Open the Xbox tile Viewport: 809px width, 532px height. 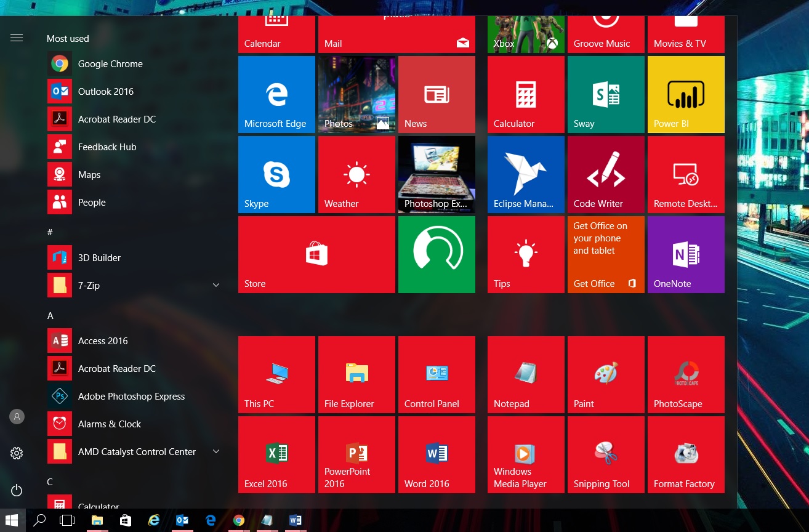pos(526,34)
